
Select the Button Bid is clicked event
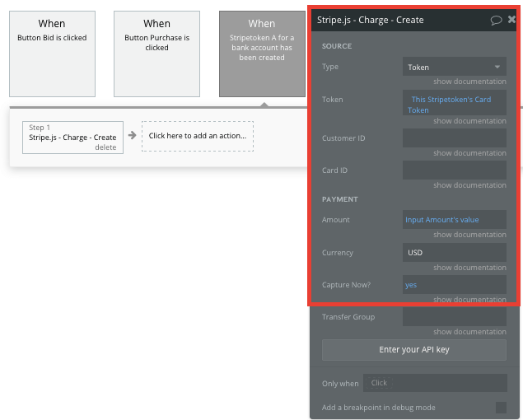point(52,54)
